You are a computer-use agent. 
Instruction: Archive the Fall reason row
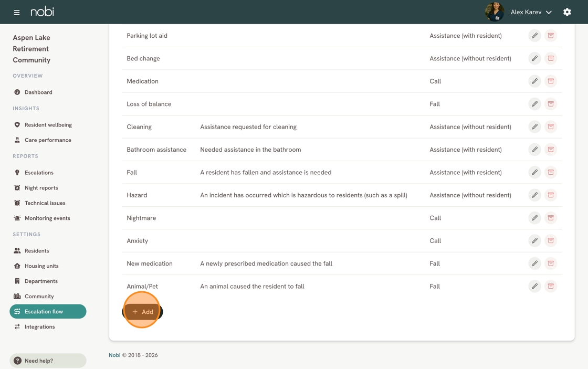click(x=551, y=172)
